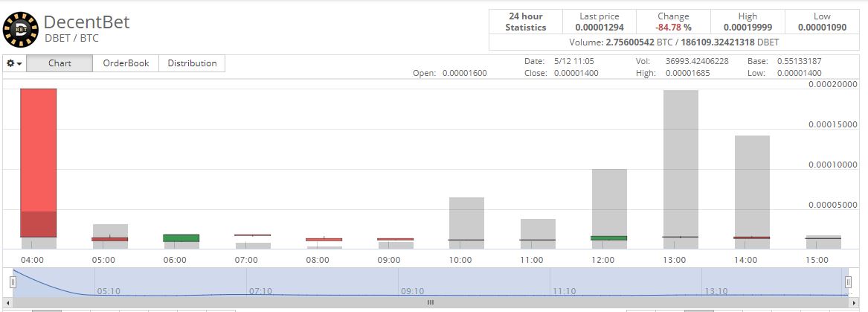Viewport: 868px width, 312px height.
Task: Click the 24 hour Statistics header
Action: (x=525, y=22)
